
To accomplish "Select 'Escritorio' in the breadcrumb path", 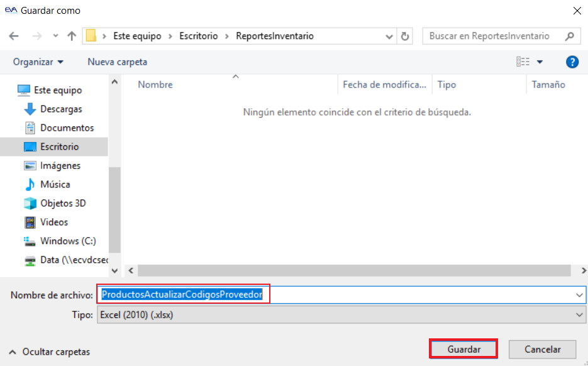I will tap(198, 36).
